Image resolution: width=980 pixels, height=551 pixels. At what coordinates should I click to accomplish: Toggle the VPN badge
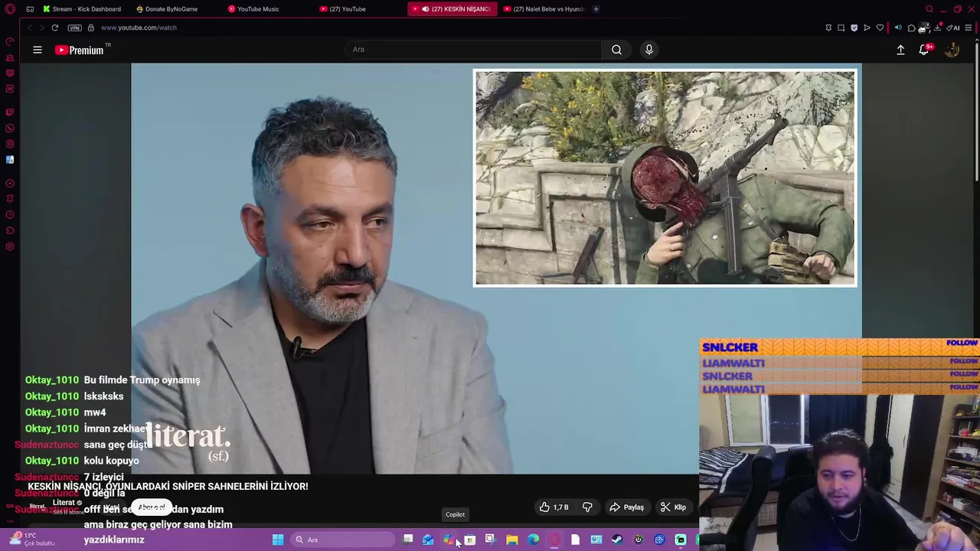[74, 28]
